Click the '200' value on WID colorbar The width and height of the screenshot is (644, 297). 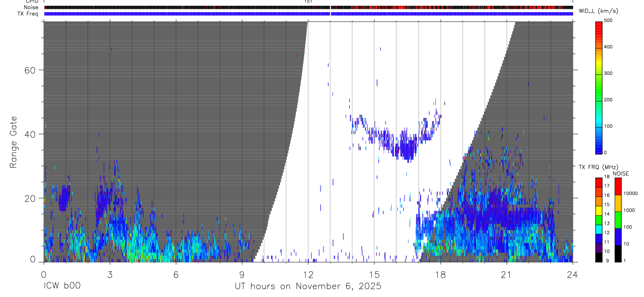click(x=608, y=100)
